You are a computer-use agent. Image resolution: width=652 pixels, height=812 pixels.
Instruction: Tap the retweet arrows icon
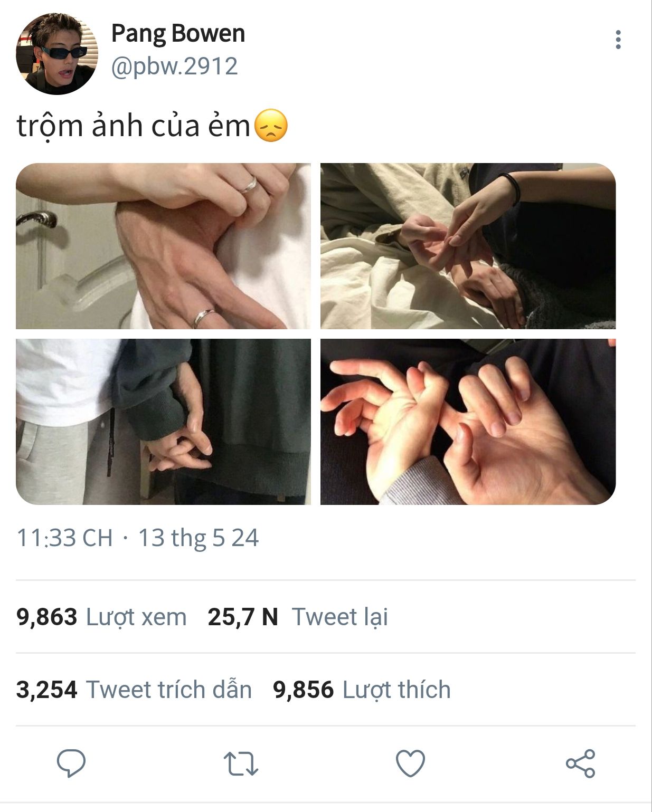click(x=241, y=763)
